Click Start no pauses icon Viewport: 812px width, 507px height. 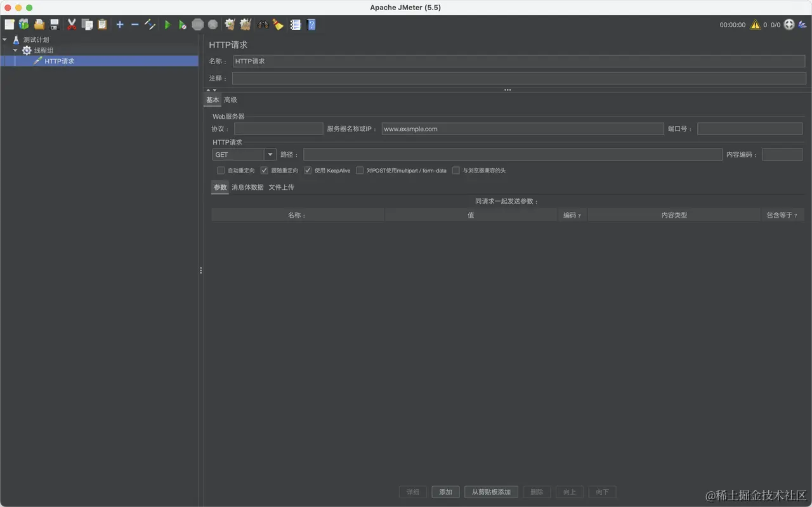(183, 25)
